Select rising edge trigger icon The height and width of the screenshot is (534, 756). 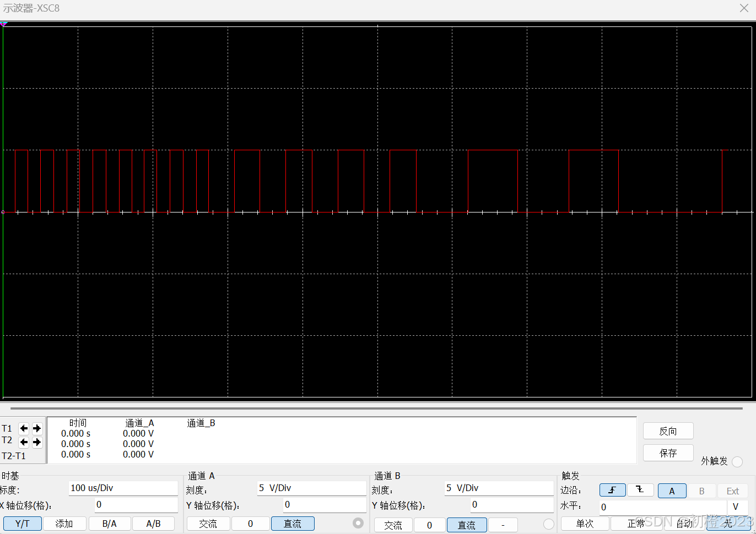612,490
